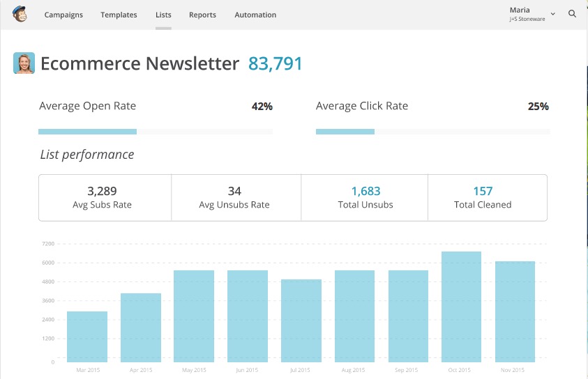Click the Maria J+S Stoneware account name
Screen dimensions: 588x379
click(527, 14)
